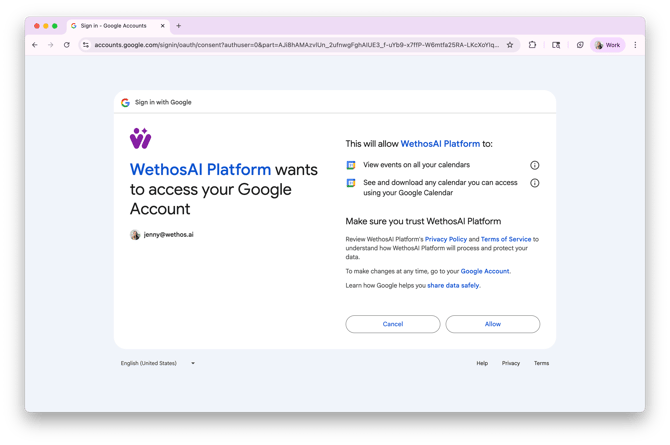
Task: Click the WethosAI purple logo
Action: tap(140, 138)
